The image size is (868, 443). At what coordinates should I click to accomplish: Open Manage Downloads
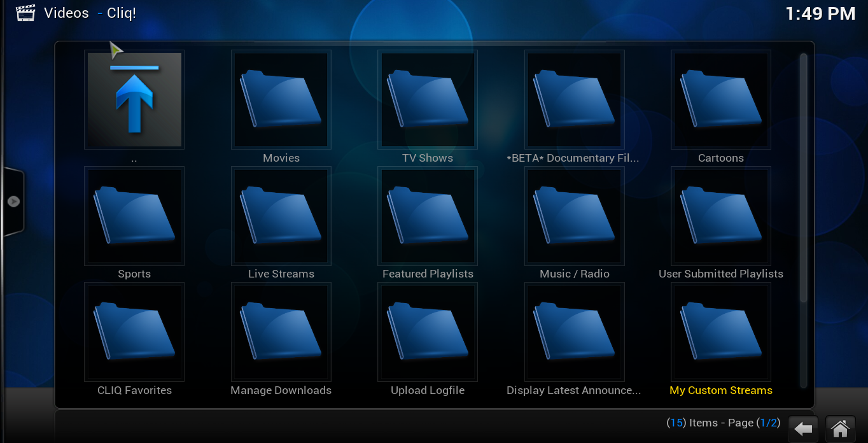tap(281, 332)
